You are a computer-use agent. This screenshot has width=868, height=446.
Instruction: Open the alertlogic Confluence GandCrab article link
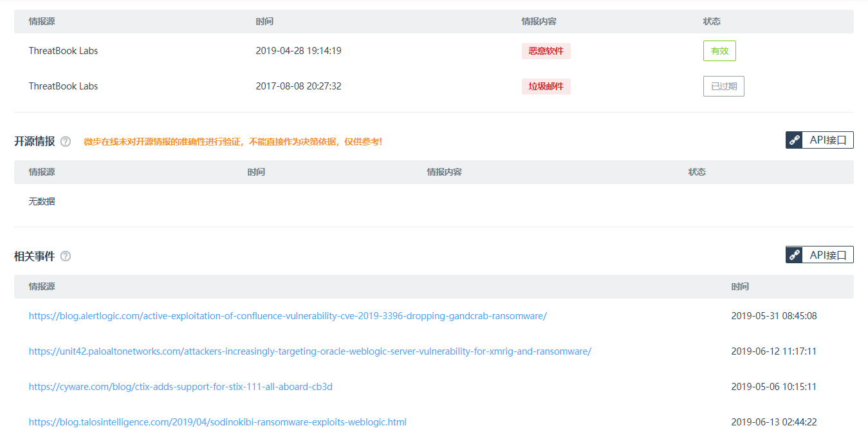(288, 316)
